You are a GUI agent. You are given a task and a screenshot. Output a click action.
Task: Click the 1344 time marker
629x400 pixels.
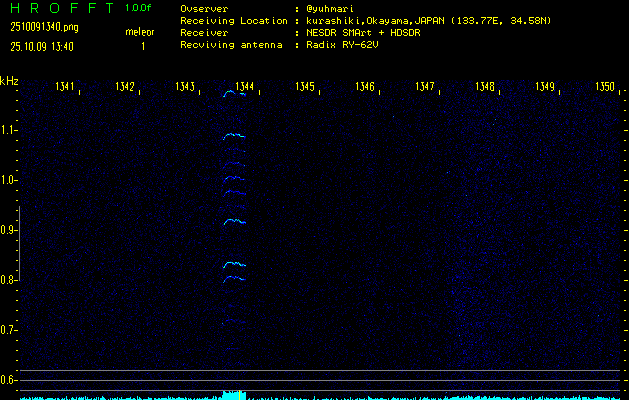(244, 87)
